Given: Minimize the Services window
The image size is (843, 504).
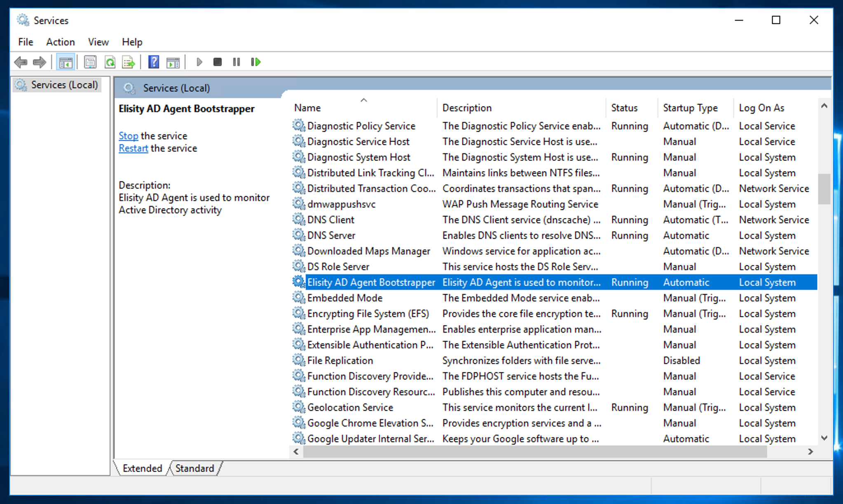Looking at the screenshot, I should 739,20.
